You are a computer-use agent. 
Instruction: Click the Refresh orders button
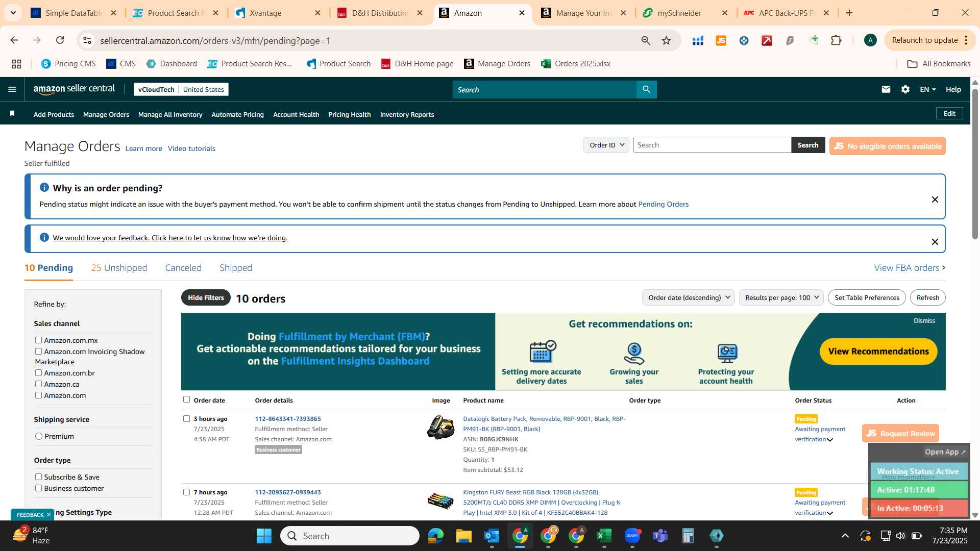pos(927,297)
